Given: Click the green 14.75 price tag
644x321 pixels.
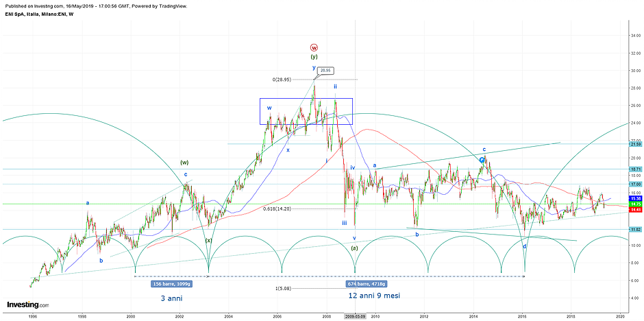Looking at the screenshot, I should tap(635, 204).
